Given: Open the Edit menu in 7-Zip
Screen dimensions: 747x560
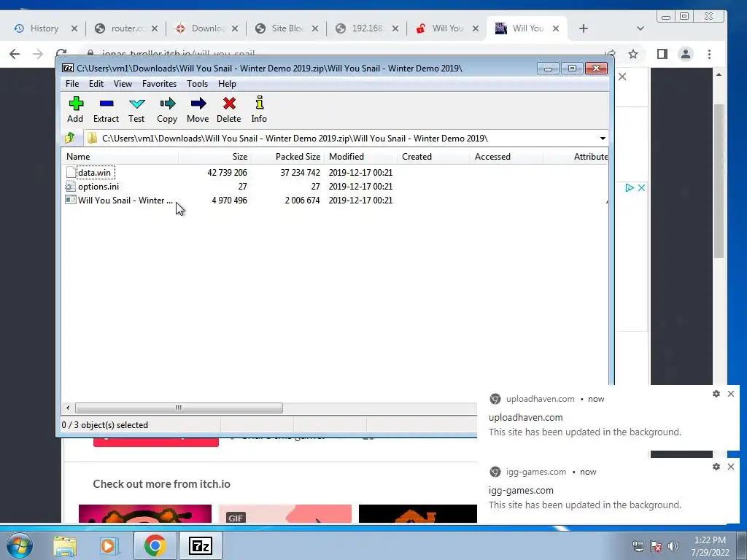Looking at the screenshot, I should click(x=96, y=84).
